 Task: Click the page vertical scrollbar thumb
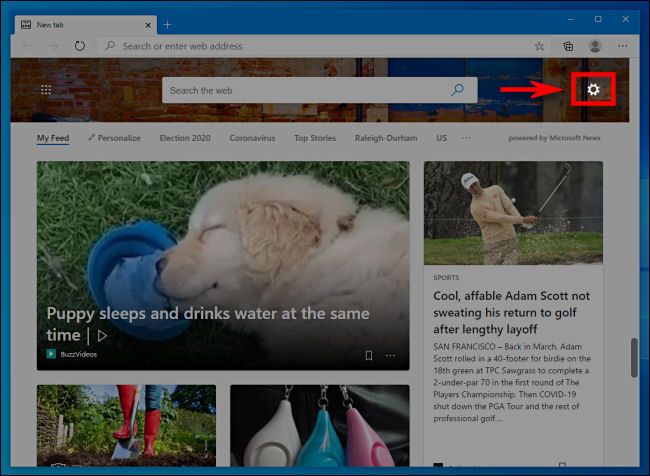[x=634, y=357]
